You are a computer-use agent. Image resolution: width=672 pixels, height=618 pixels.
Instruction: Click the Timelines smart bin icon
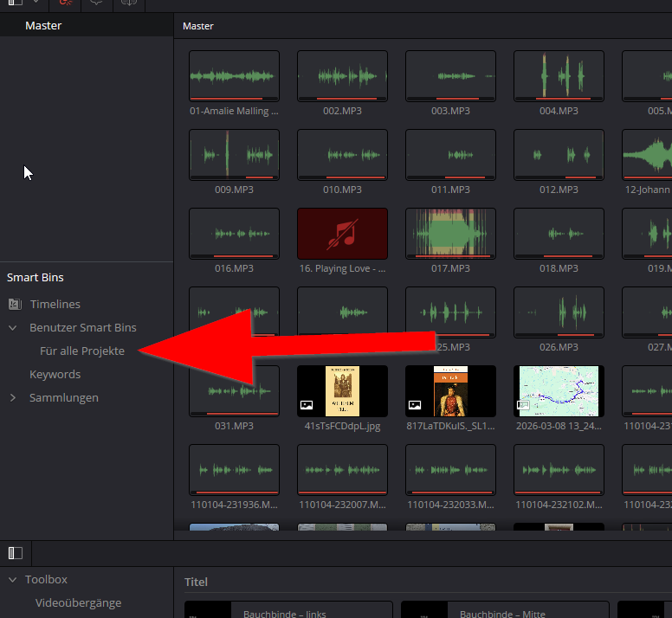click(x=15, y=305)
